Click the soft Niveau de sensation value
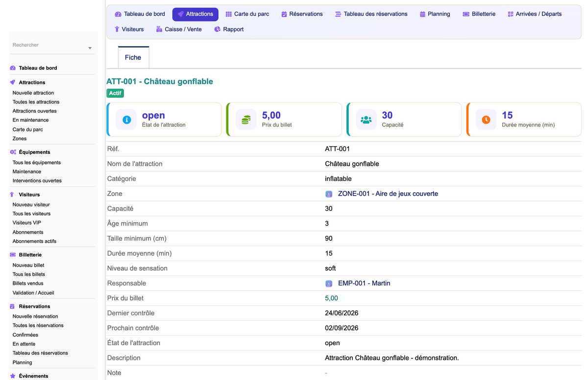Viewport: 588px width, 380px height. tap(330, 268)
